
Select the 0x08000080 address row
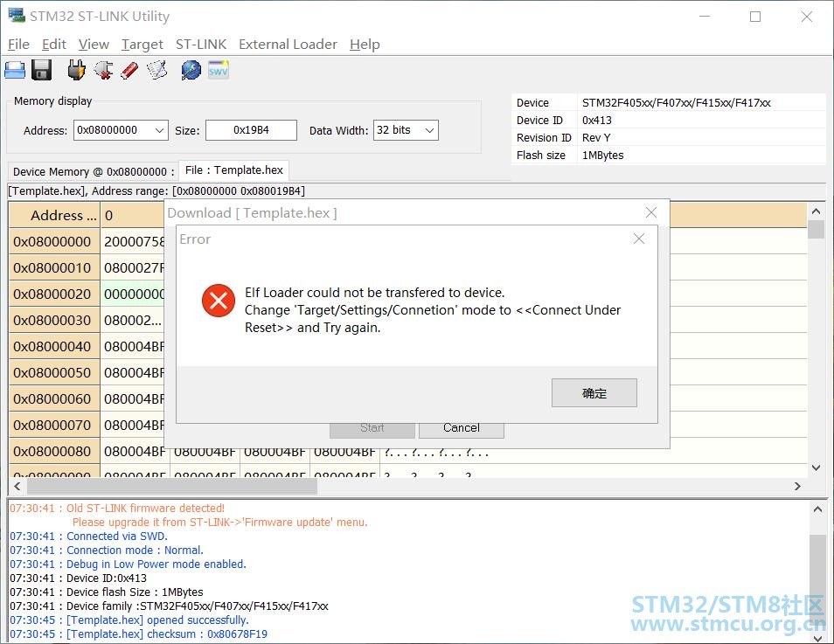(54, 451)
